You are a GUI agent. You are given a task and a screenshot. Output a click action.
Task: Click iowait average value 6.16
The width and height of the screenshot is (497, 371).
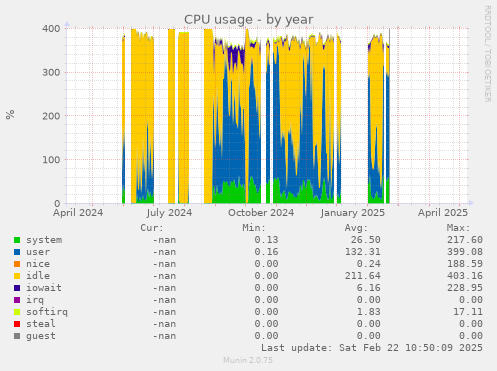[369, 288]
